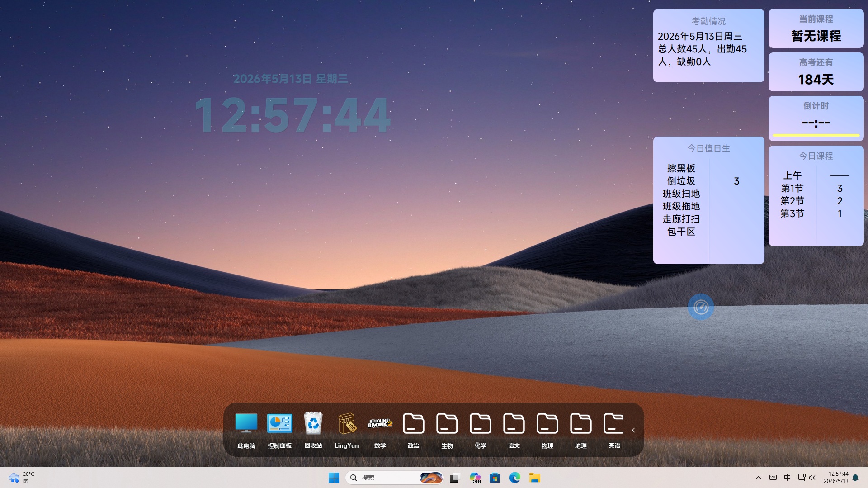Launch Microsoft 365 Copilot from taskbar

(475, 478)
